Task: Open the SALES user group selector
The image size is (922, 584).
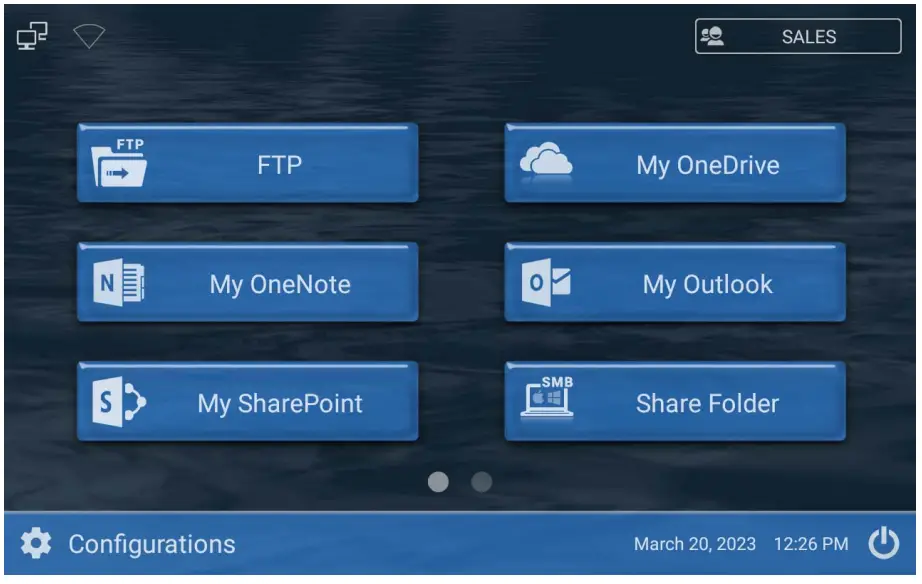Action: pos(798,36)
